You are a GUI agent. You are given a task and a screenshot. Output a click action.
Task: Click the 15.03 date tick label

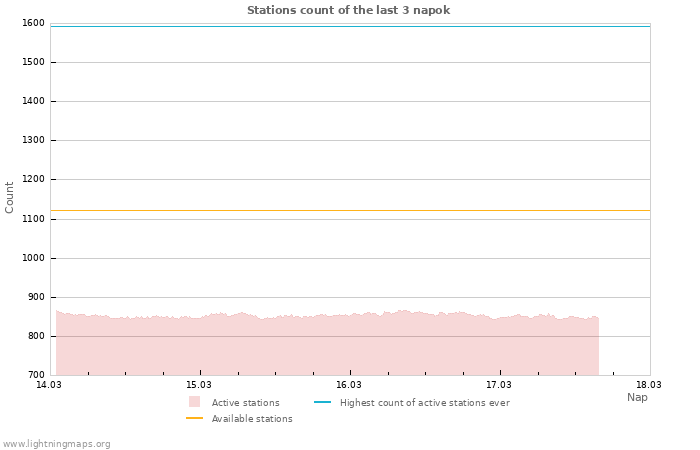coord(199,384)
